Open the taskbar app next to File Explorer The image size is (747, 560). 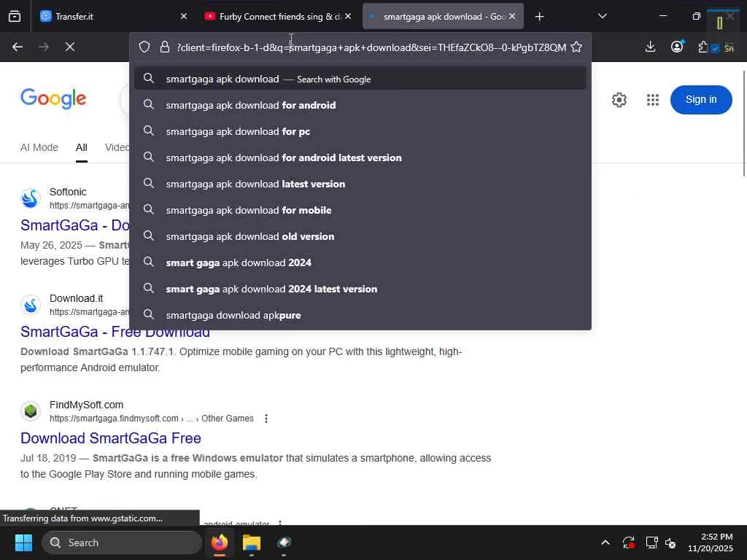[x=284, y=542]
